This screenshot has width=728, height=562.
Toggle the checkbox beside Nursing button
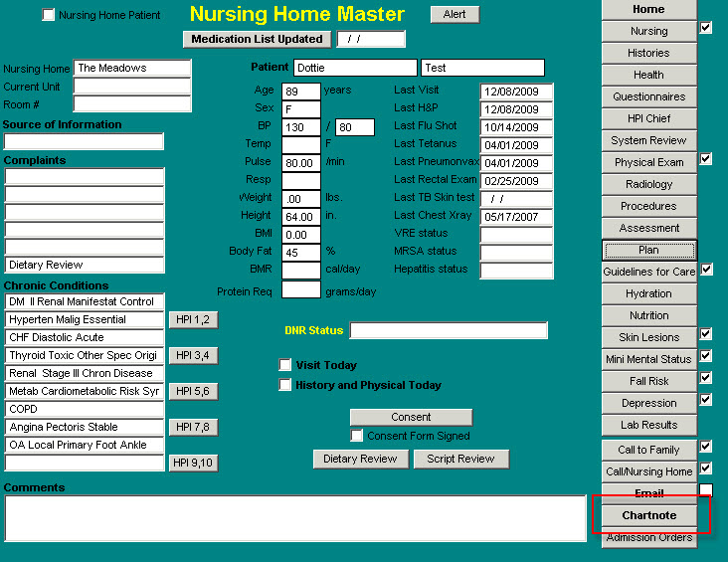[x=706, y=28]
